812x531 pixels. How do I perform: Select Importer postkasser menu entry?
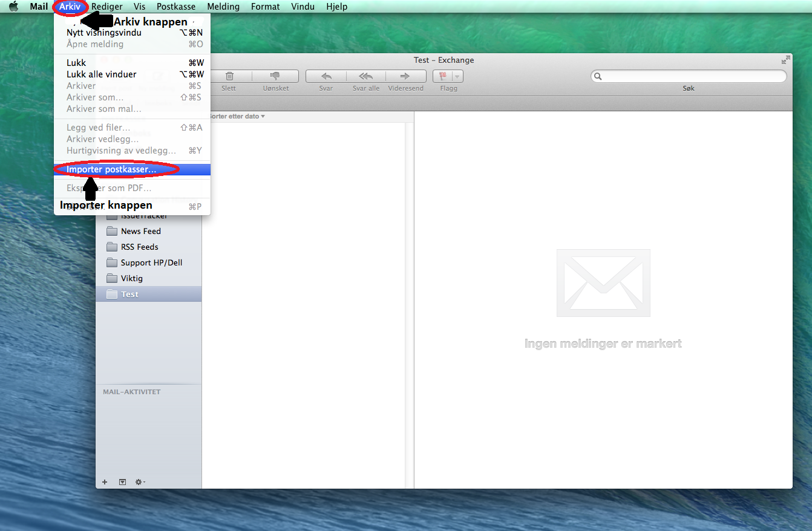pos(111,169)
